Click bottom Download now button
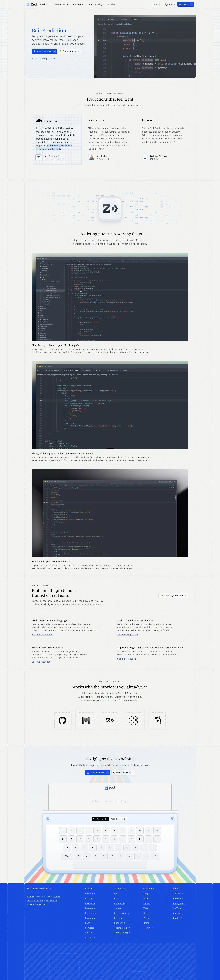The image size is (220, 980). point(98,773)
